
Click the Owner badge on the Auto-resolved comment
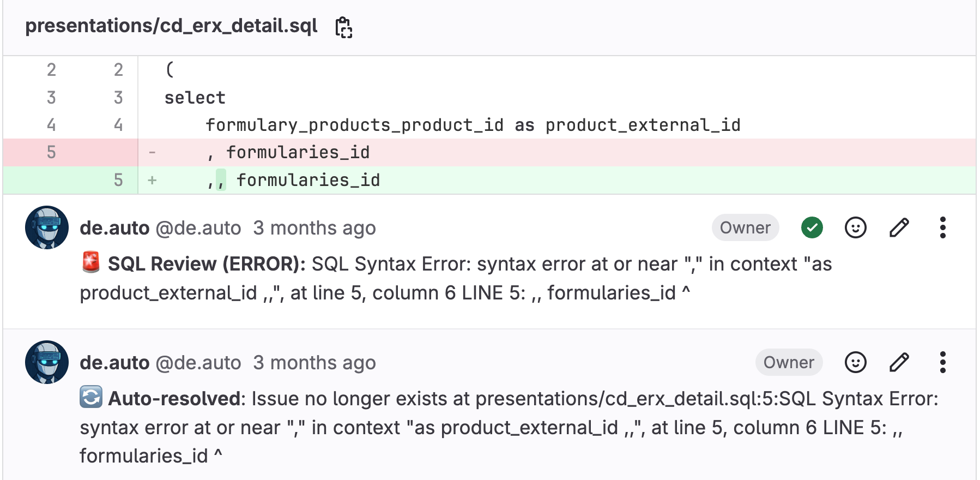pos(789,362)
